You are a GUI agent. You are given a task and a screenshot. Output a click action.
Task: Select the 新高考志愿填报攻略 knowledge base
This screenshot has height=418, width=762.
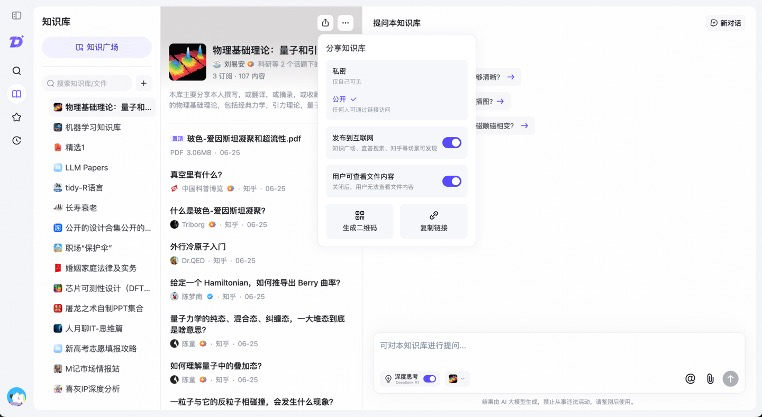point(103,348)
